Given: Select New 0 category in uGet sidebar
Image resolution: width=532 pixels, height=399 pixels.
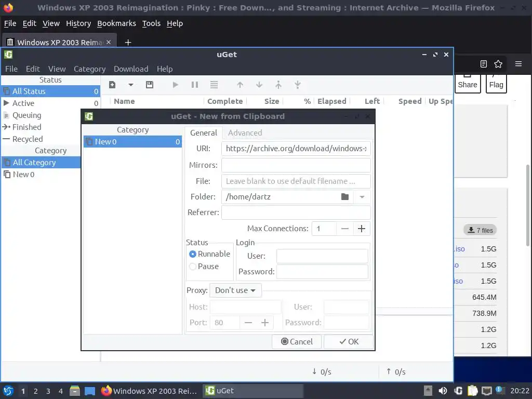Looking at the screenshot, I should click(x=41, y=175).
